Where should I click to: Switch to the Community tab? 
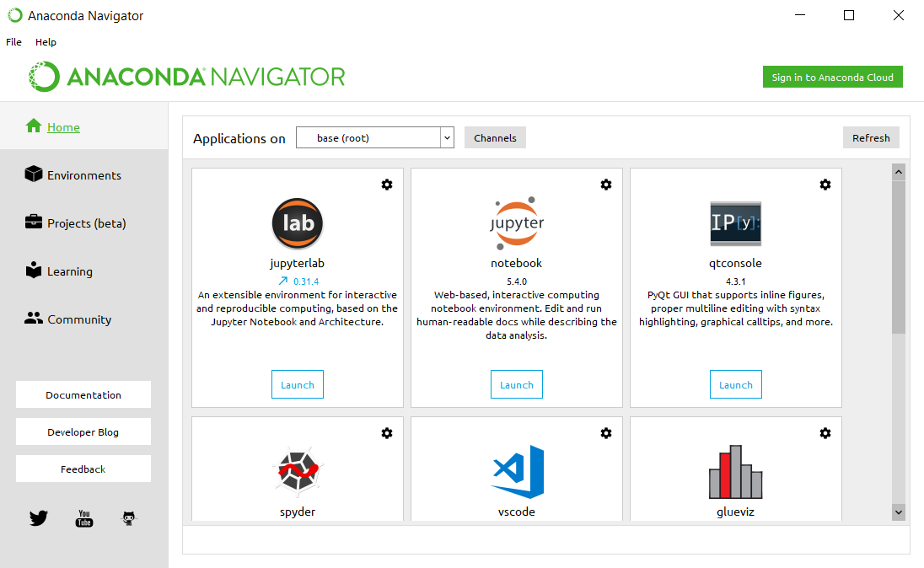click(x=79, y=319)
